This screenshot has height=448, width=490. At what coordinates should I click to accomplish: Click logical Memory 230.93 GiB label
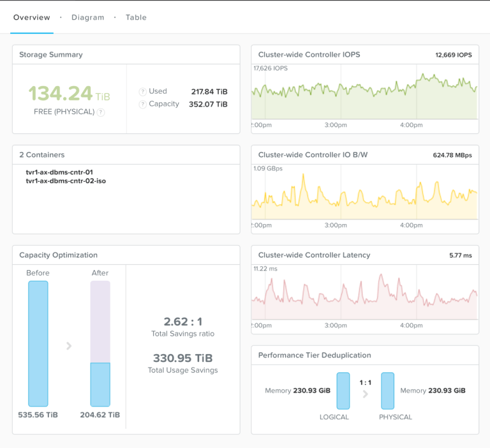tap(297, 391)
